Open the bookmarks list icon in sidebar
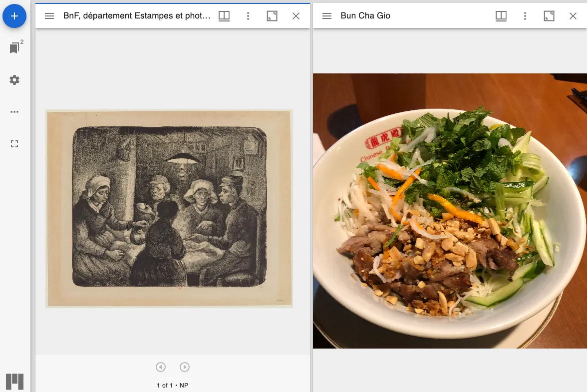Viewport: 587px width, 392px height. click(x=14, y=48)
